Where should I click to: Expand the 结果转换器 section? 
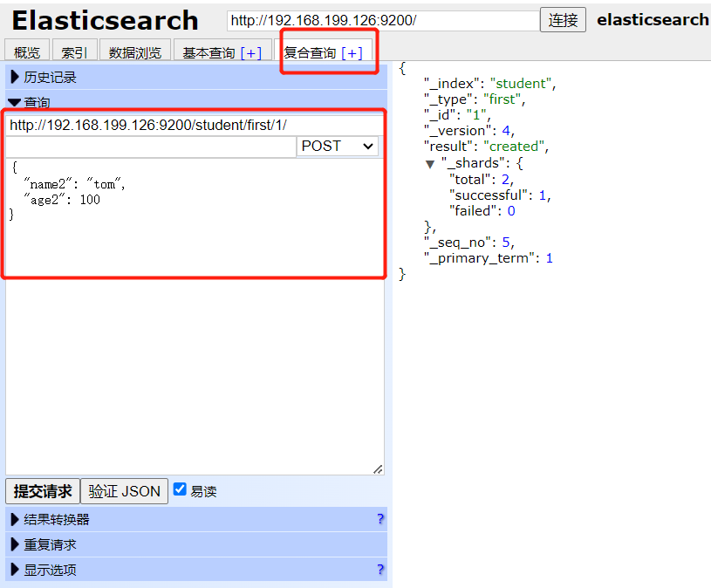point(196,519)
